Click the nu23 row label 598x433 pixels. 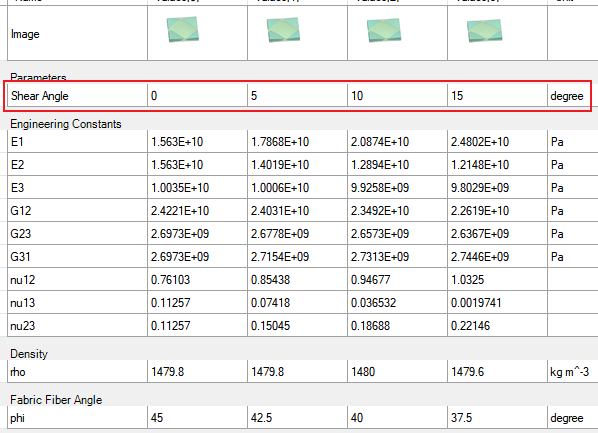point(23,326)
